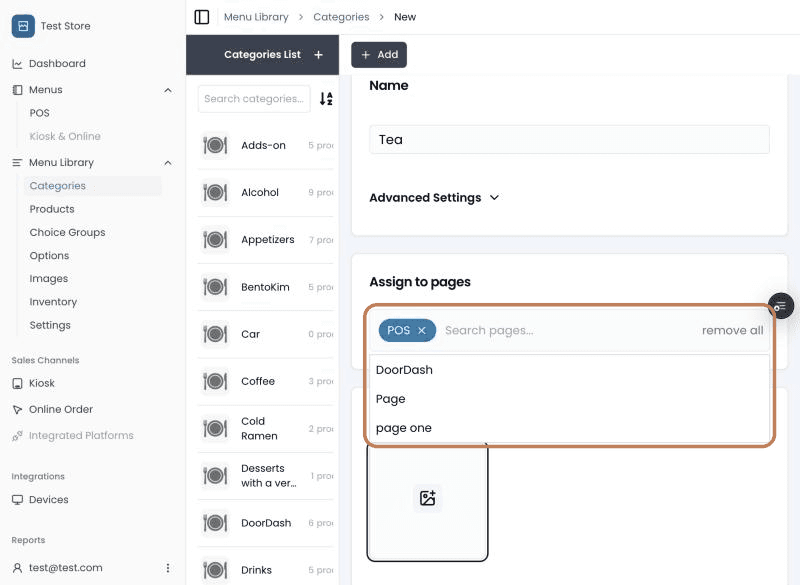
Task: Select the BentoKim category
Action: click(265, 287)
